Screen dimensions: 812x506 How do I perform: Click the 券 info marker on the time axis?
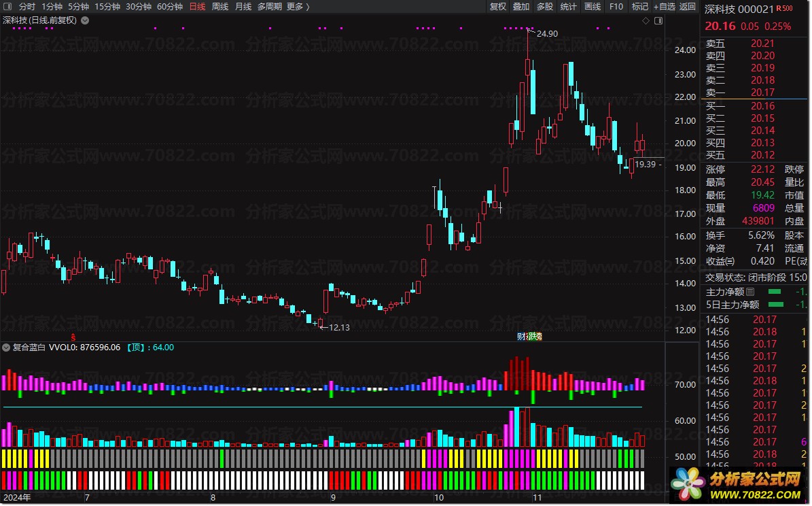pos(538,337)
